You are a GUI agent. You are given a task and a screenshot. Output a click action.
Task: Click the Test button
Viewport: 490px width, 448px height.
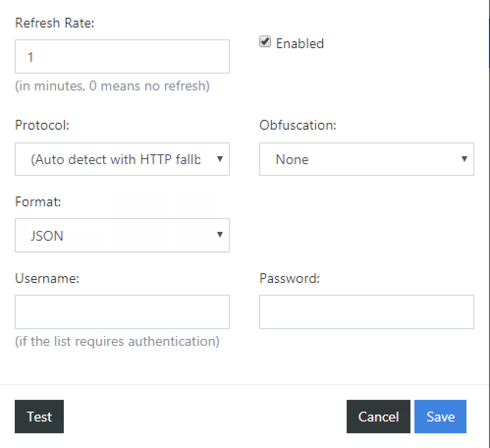tap(39, 417)
